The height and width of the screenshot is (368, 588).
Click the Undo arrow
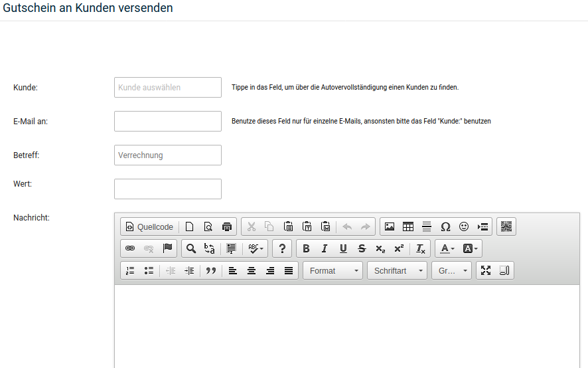347,227
